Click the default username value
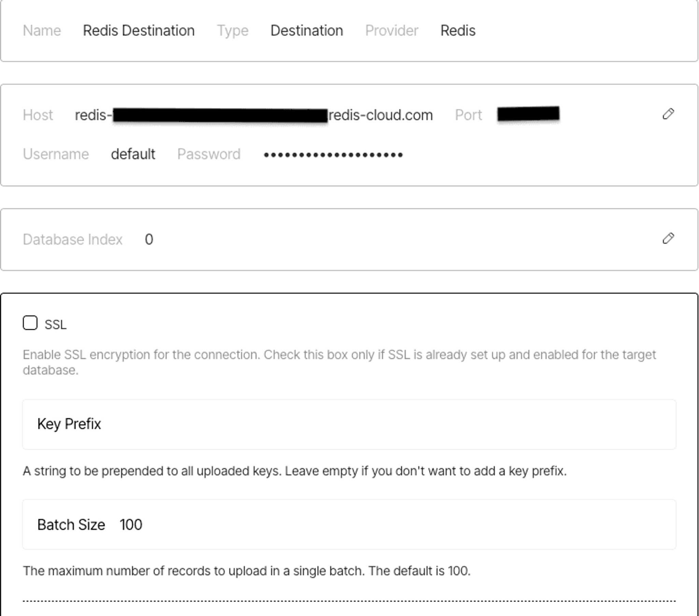The image size is (699, 616). pos(133,154)
